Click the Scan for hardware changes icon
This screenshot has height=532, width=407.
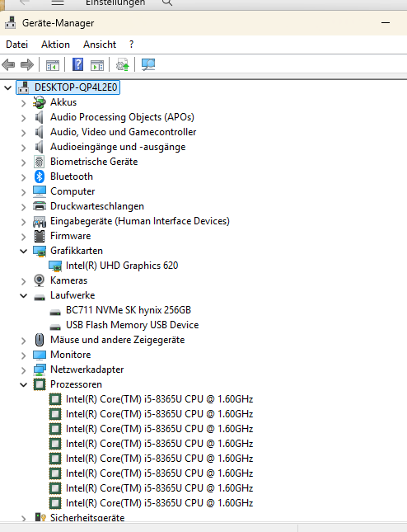(148, 64)
